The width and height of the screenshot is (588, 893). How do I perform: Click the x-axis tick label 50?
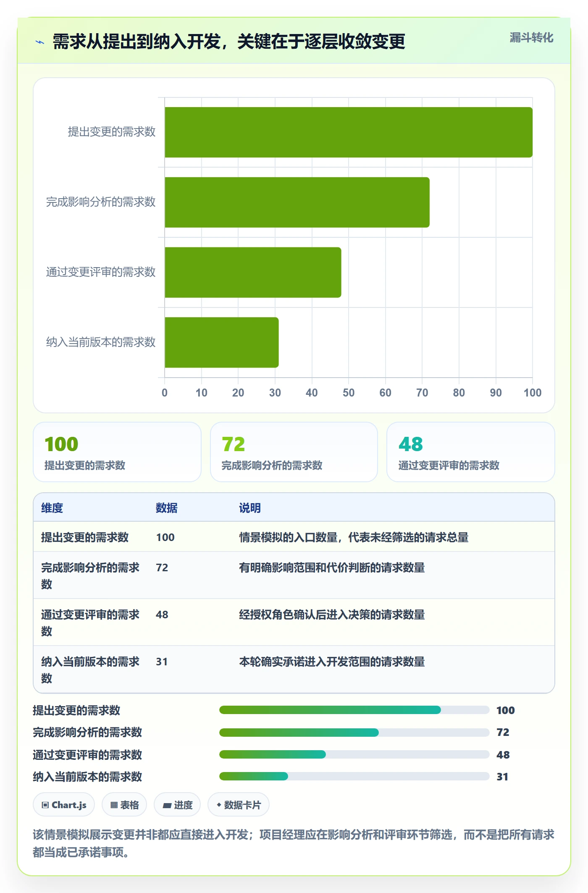(349, 393)
